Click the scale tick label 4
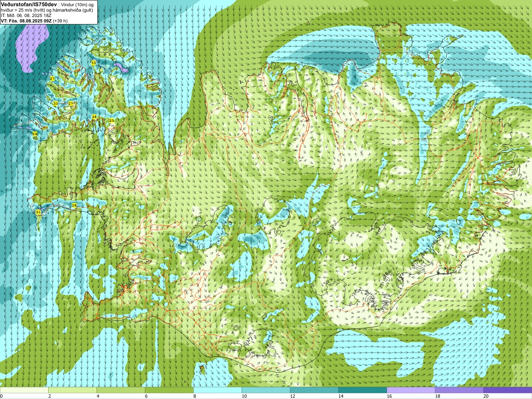 [x=98, y=396]
